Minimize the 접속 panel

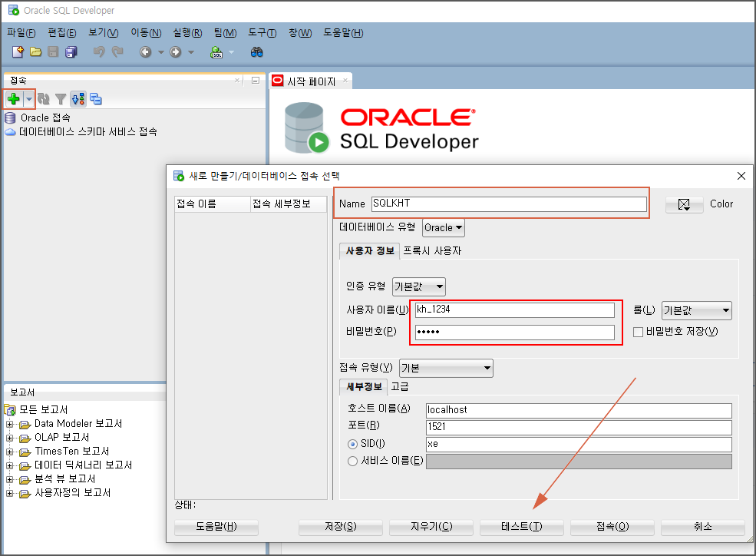tap(256, 81)
